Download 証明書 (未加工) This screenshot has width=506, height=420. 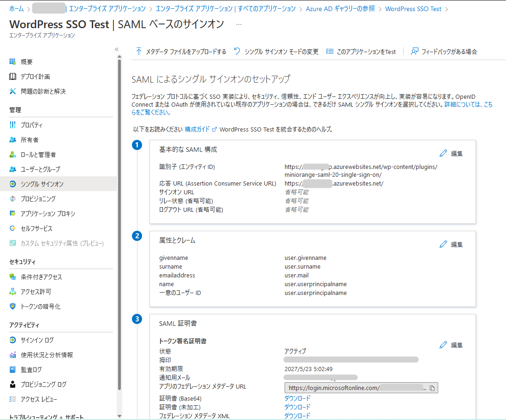(x=297, y=407)
